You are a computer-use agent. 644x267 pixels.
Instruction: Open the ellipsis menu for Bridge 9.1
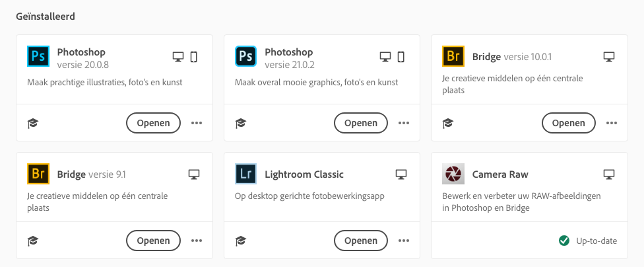tap(197, 241)
